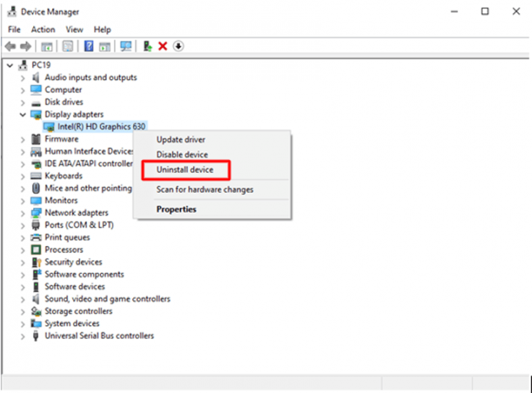Open Properties from the context menu
The height and width of the screenshot is (393, 532).
[x=176, y=209]
